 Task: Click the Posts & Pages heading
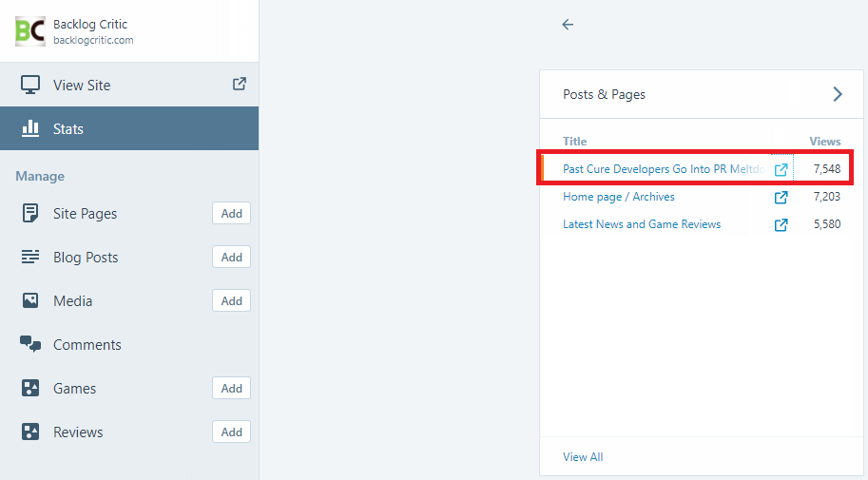pyautogui.click(x=604, y=94)
